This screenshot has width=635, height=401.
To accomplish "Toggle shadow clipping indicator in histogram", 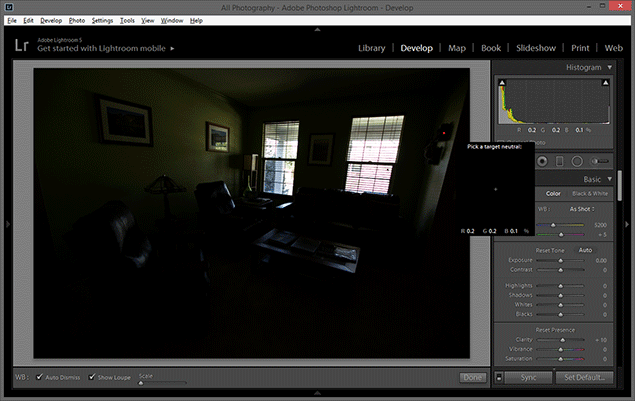I will pos(502,84).
